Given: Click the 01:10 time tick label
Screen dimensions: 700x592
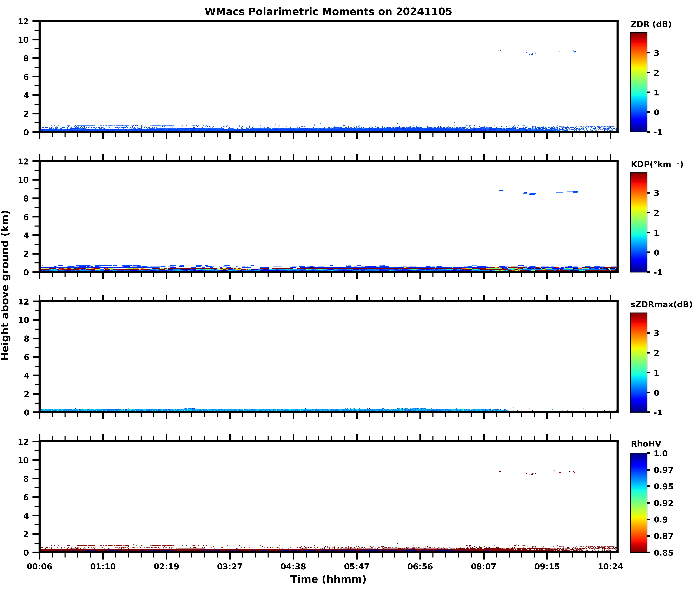Looking at the screenshot, I should 103,566.
